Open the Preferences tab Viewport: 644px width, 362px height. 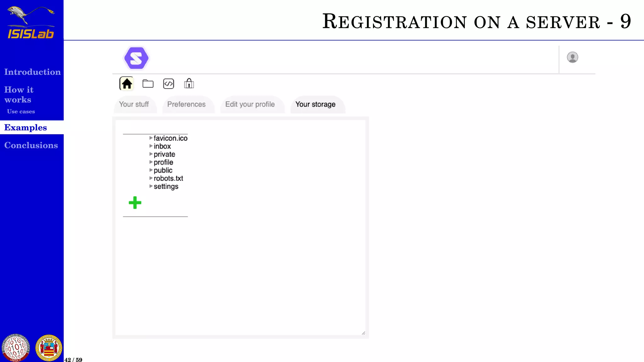(186, 104)
